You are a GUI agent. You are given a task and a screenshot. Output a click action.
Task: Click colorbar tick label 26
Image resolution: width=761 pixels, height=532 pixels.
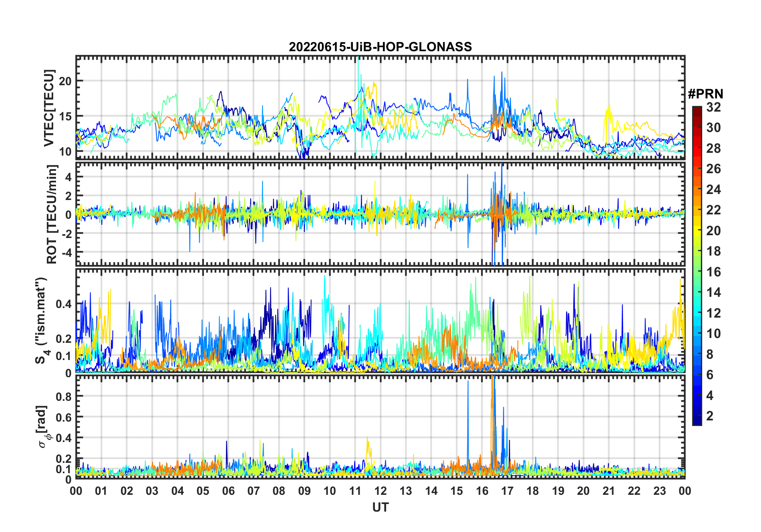tap(713, 169)
